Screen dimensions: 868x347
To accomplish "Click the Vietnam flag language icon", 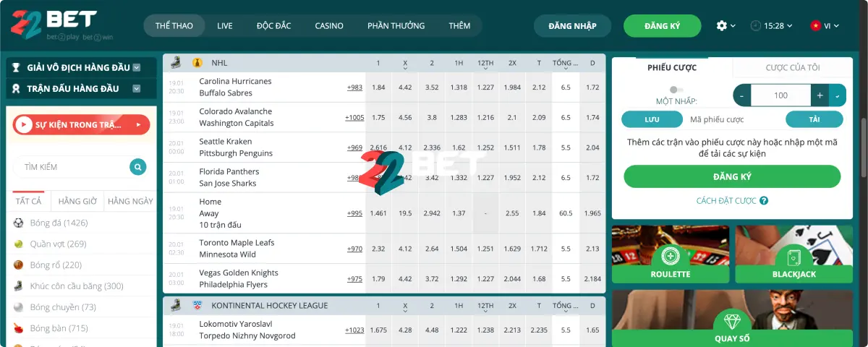I will point(815,25).
